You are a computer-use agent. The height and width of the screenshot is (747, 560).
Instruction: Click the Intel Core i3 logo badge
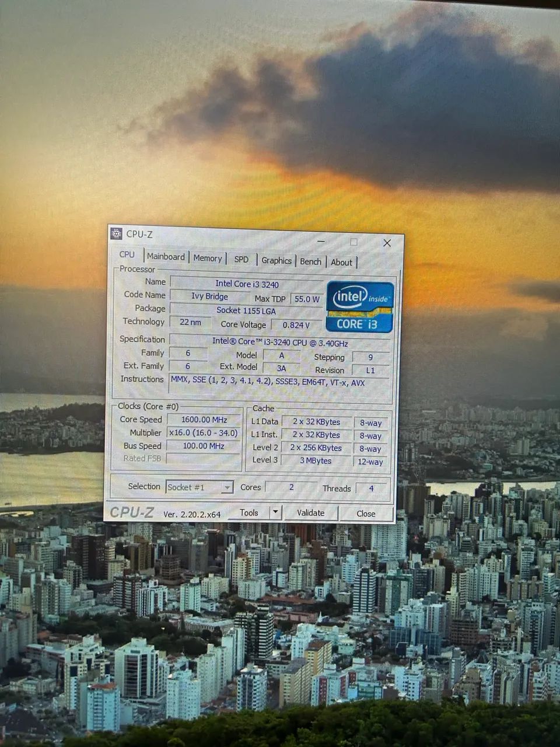(x=360, y=308)
